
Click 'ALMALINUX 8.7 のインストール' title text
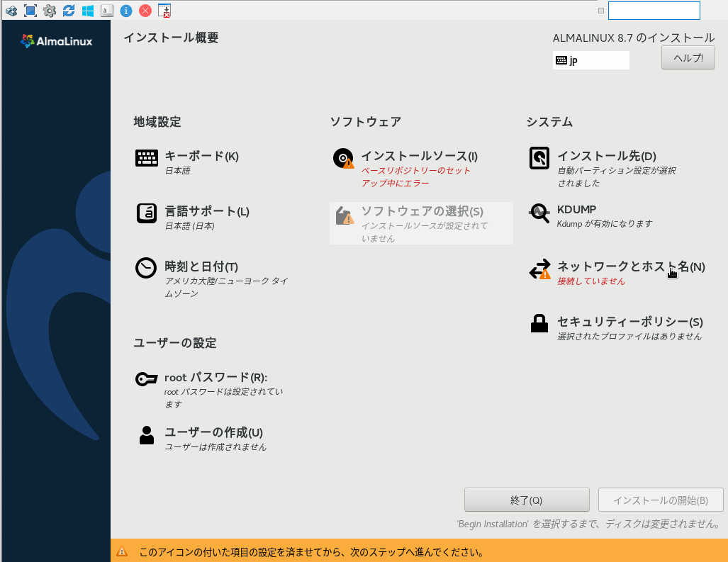633,38
